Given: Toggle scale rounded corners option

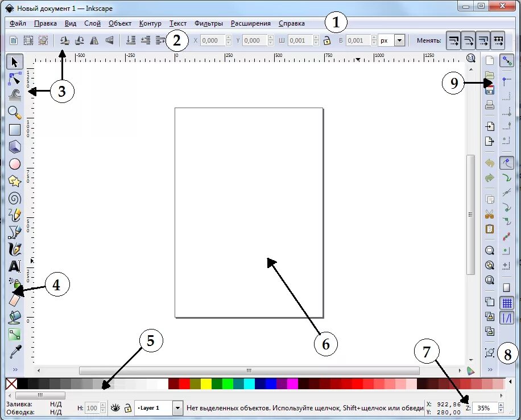Looking at the screenshot, I should pos(468,40).
